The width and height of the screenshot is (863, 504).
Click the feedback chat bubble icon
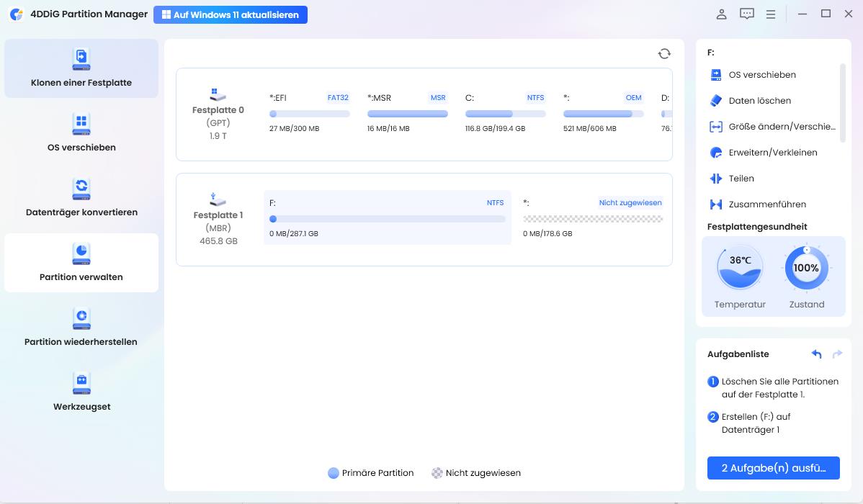click(747, 14)
